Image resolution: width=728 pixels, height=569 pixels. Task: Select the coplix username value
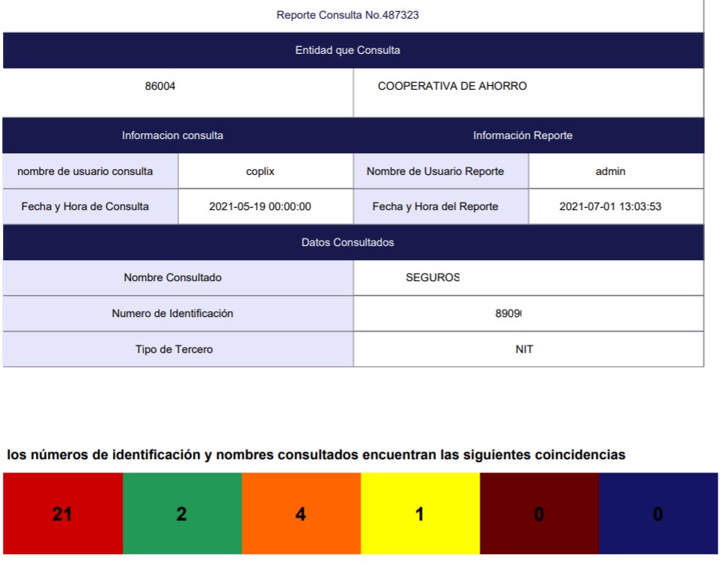[x=260, y=171]
